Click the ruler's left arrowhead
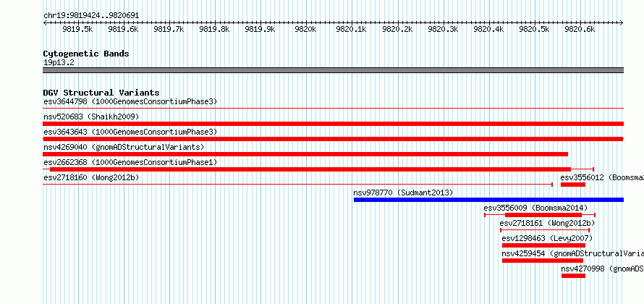The width and height of the screenshot is (644, 304). (x=45, y=22)
